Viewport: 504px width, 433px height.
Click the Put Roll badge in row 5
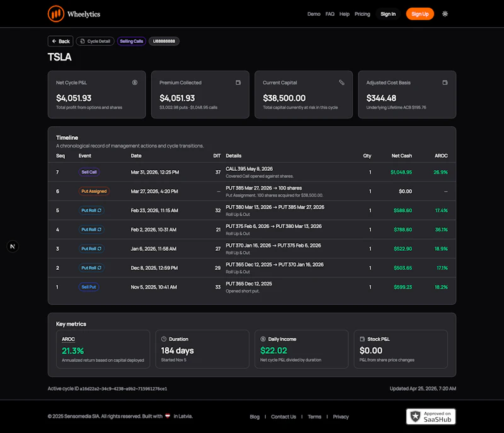[x=91, y=211]
